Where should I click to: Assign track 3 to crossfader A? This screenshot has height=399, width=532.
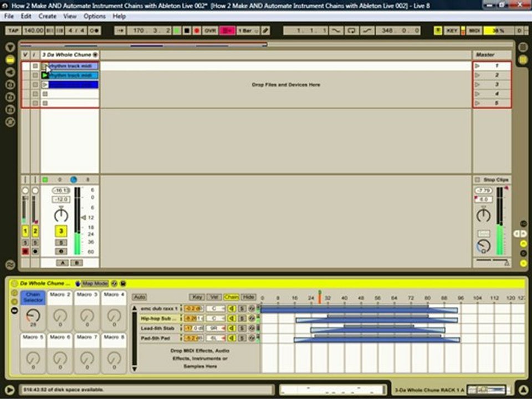click(x=62, y=263)
